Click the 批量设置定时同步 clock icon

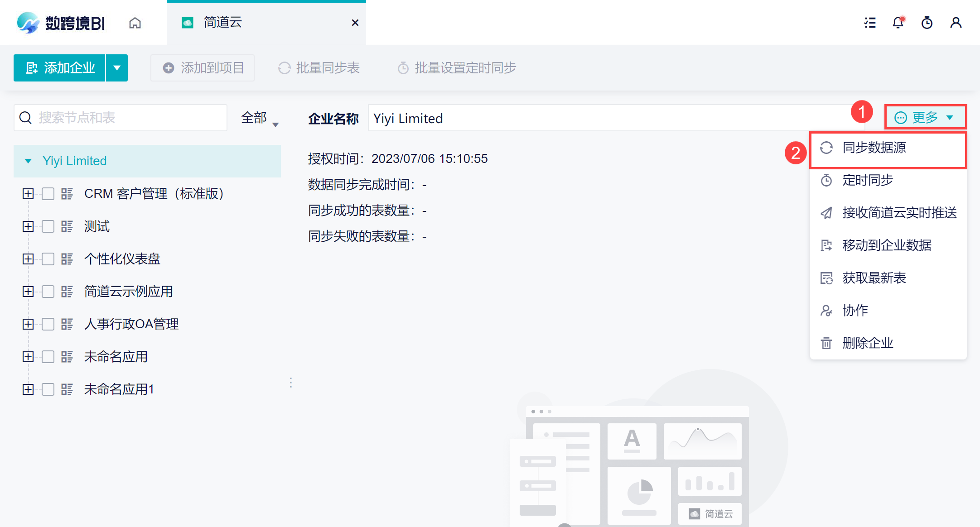[x=403, y=68]
